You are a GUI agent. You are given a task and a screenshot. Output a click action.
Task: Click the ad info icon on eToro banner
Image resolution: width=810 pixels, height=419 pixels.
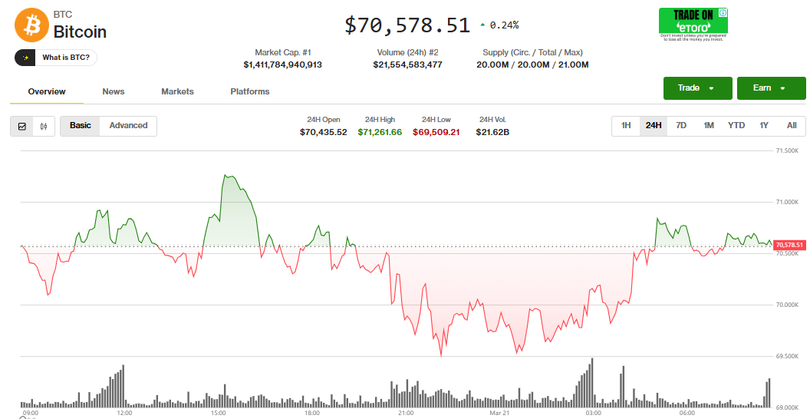point(723,13)
